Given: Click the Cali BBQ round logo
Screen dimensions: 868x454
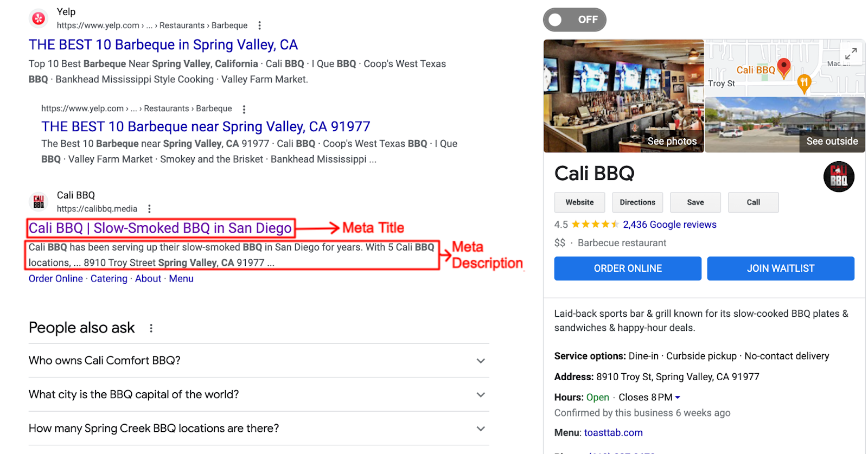Looking at the screenshot, I should click(x=839, y=177).
